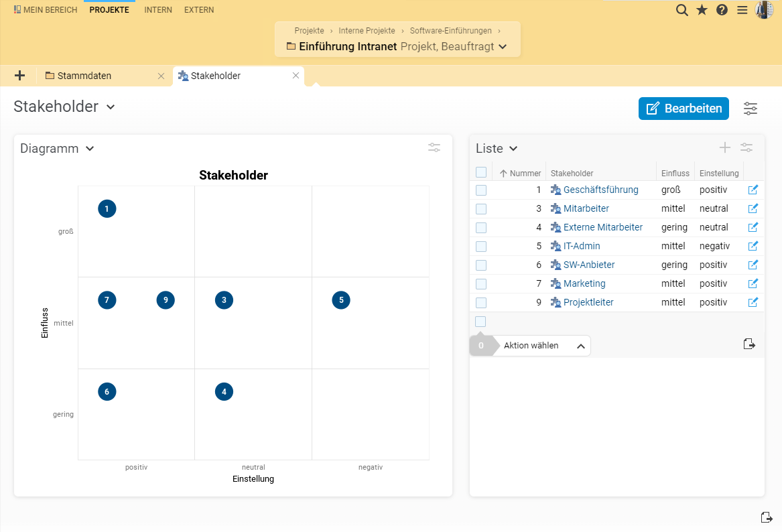Open the help question mark icon
The height and width of the screenshot is (532, 782).
[722, 10]
